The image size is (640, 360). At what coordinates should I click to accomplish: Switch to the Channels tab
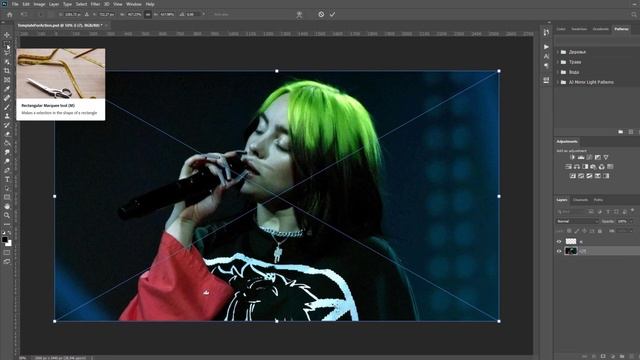point(580,200)
